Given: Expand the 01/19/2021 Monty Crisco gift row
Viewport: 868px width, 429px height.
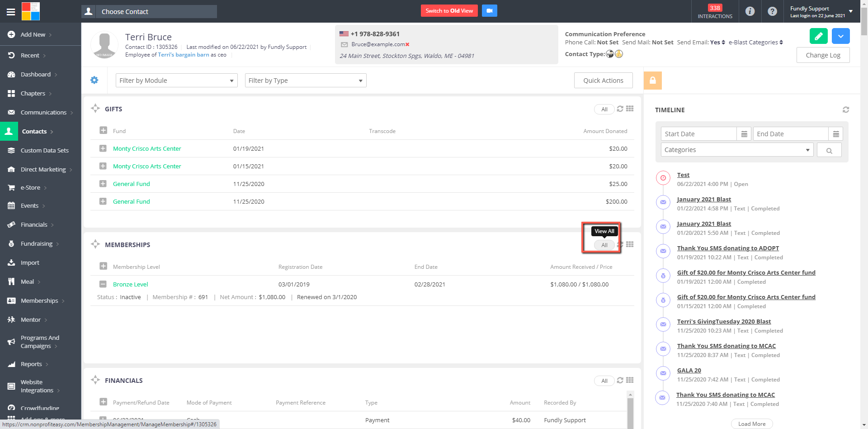Looking at the screenshot, I should tap(103, 148).
